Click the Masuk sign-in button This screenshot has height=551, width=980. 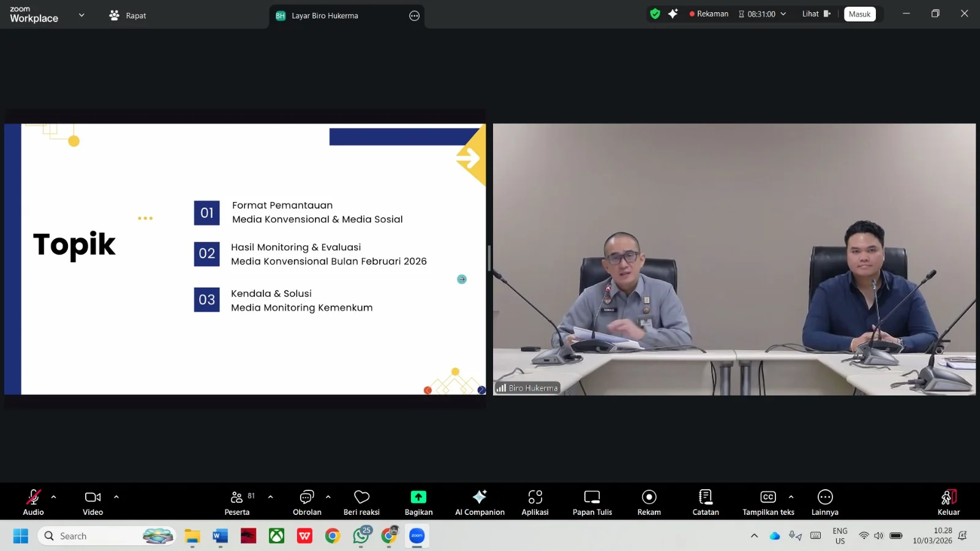tap(859, 14)
